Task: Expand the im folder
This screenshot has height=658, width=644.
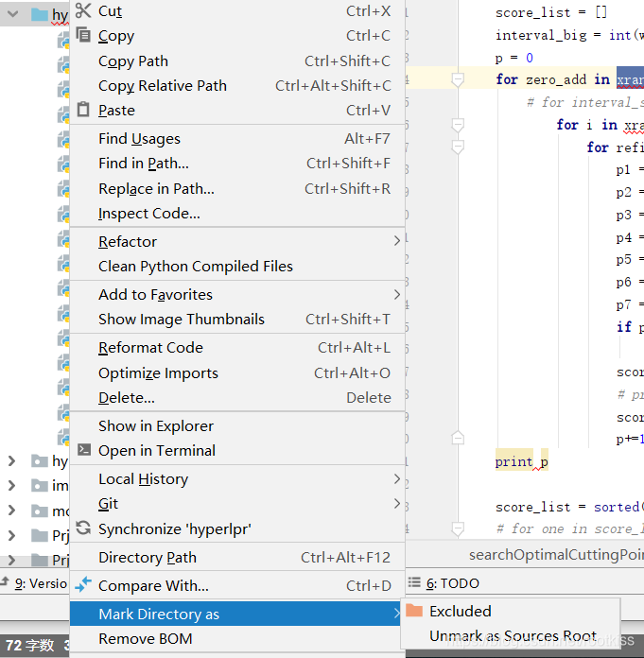Action: pos(11,486)
